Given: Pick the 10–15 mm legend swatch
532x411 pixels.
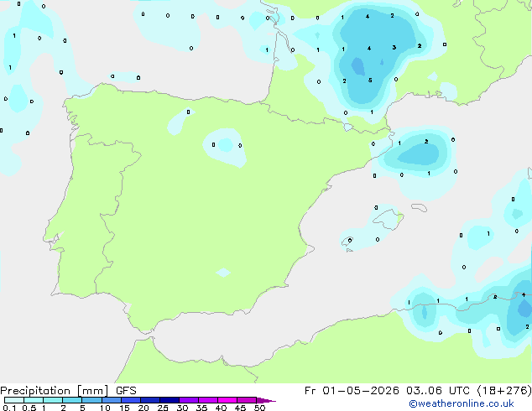Looking at the screenshot, I should click(x=111, y=400).
